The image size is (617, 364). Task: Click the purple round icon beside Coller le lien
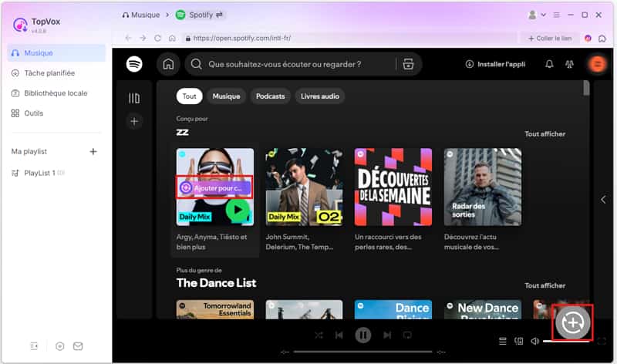click(588, 38)
